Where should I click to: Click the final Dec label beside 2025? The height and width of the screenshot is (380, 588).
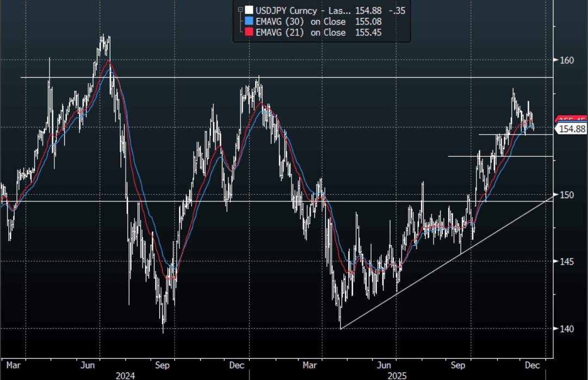click(532, 365)
